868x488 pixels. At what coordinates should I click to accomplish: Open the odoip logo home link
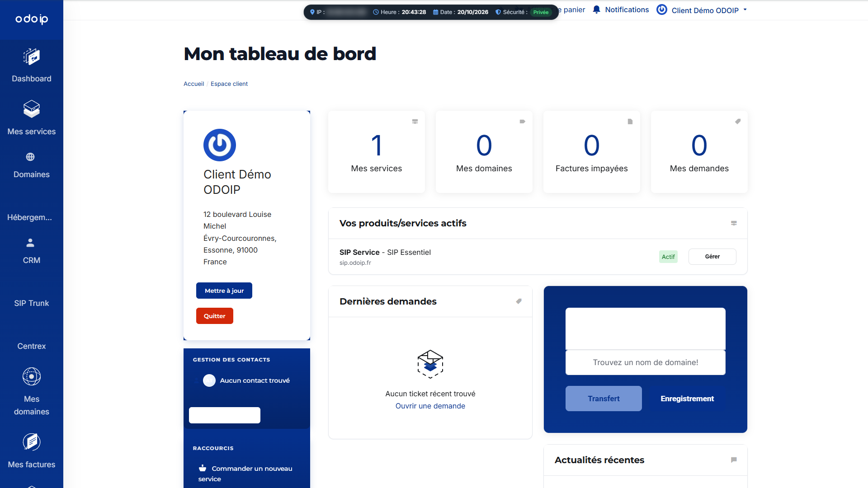point(32,19)
